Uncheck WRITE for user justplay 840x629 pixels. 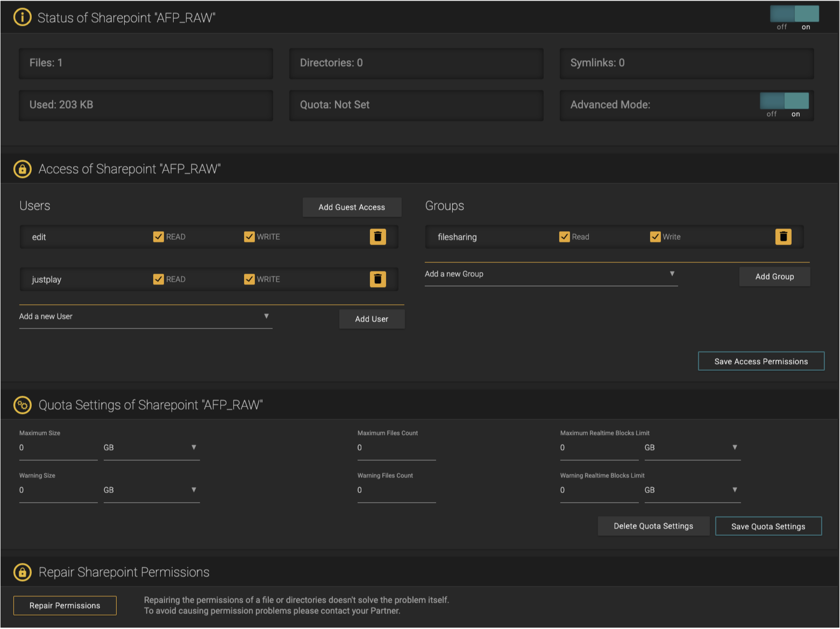point(249,279)
